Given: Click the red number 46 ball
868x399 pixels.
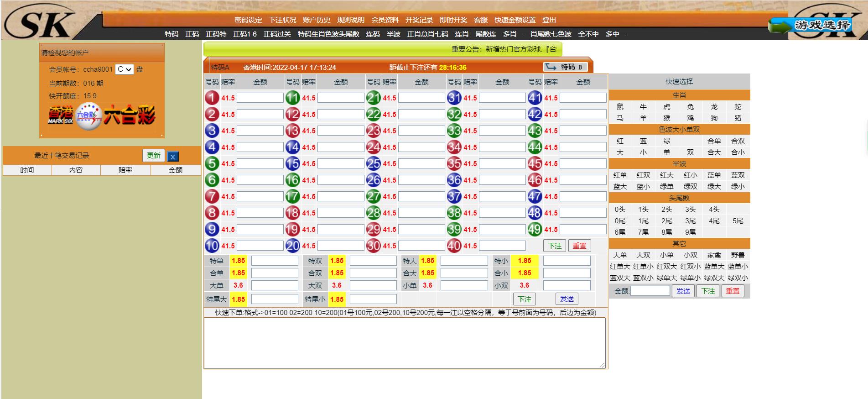Looking at the screenshot, I should [535, 180].
